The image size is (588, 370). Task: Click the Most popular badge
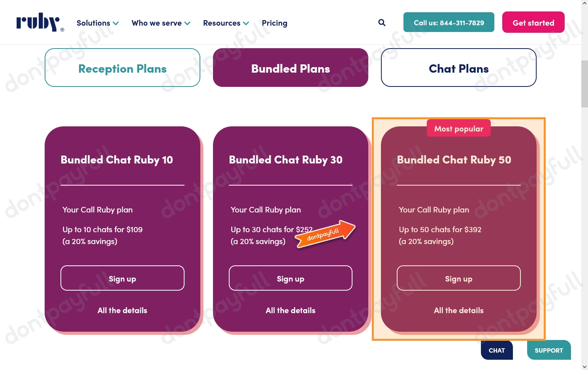tap(458, 128)
